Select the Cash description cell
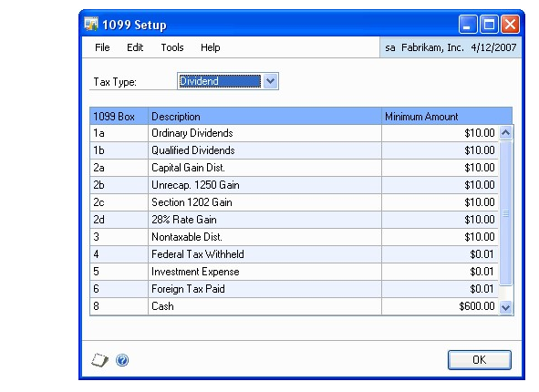This screenshot has width=539, height=392. [264, 306]
